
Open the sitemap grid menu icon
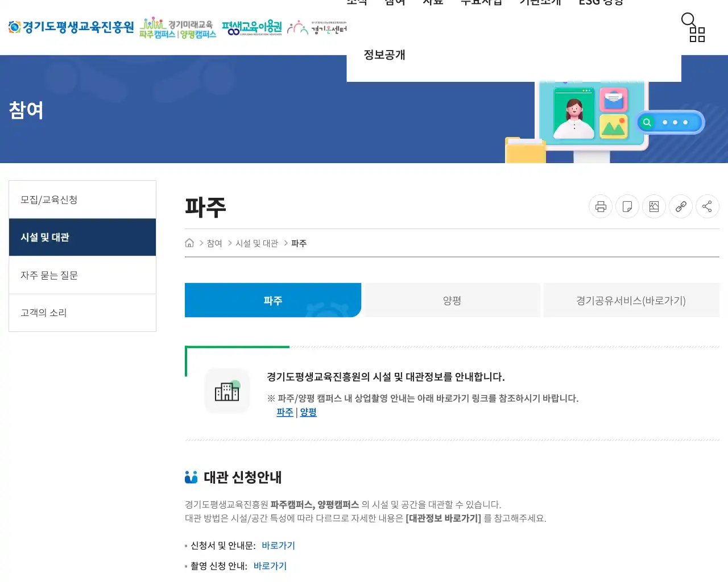[697, 35]
